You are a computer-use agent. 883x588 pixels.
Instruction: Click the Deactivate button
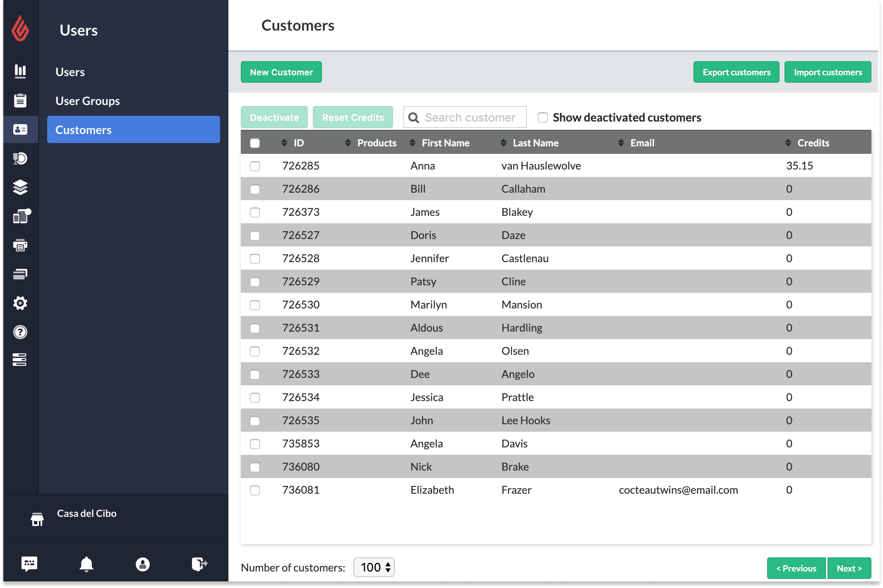pos(274,117)
